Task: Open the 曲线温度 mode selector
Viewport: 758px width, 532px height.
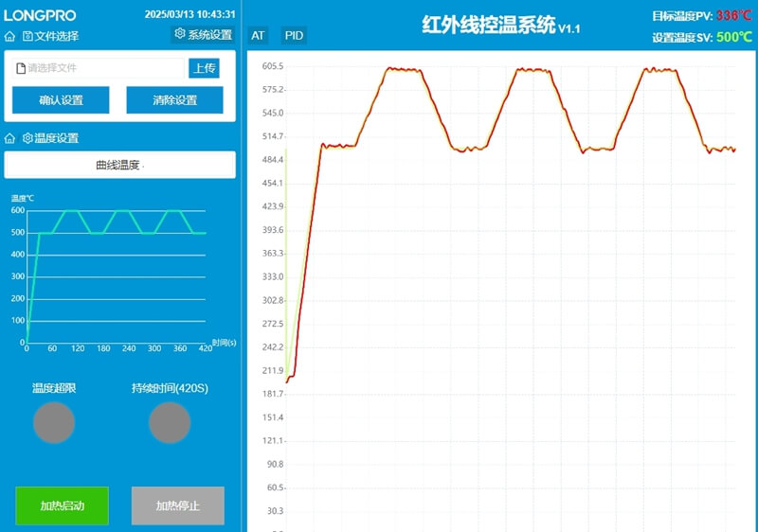Action: (x=119, y=165)
